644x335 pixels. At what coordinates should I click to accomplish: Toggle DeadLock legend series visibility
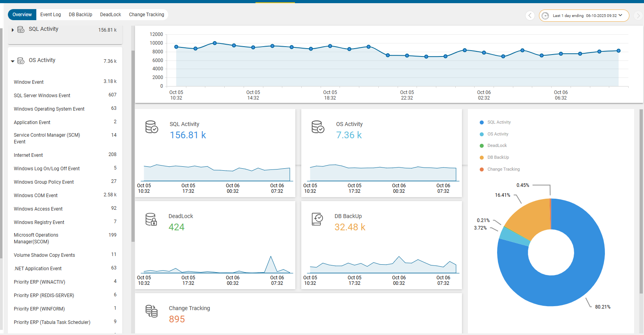497,146
